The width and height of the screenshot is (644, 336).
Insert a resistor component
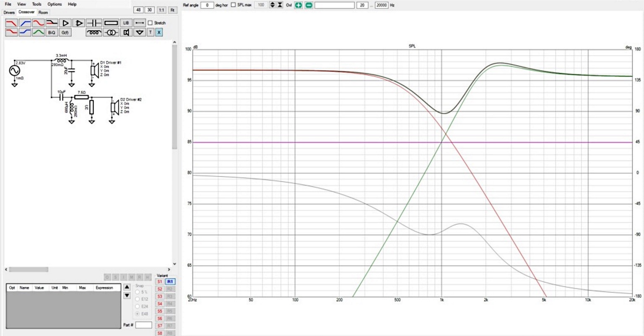[111, 23]
